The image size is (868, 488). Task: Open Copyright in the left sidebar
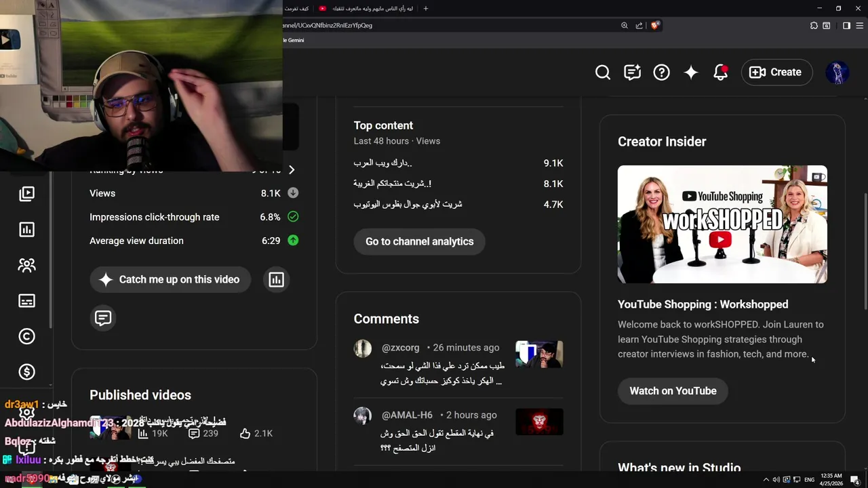click(26, 336)
